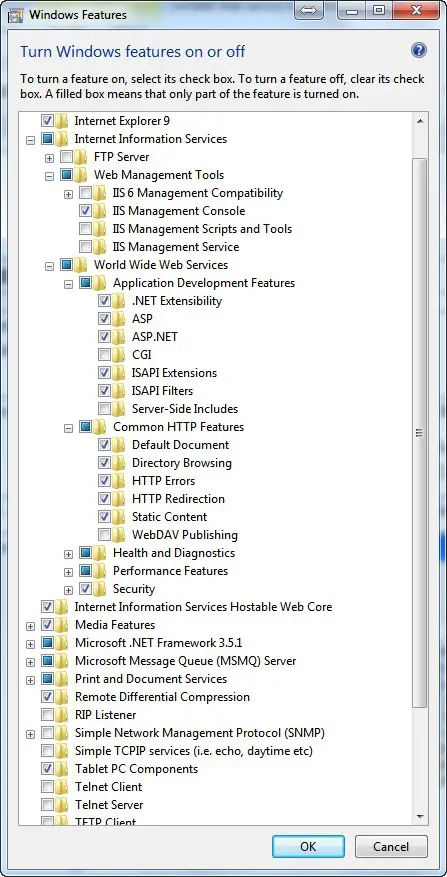Viewport: 447px width, 877px height.
Task: Open the help icon for Windows Features
Action: (419, 51)
